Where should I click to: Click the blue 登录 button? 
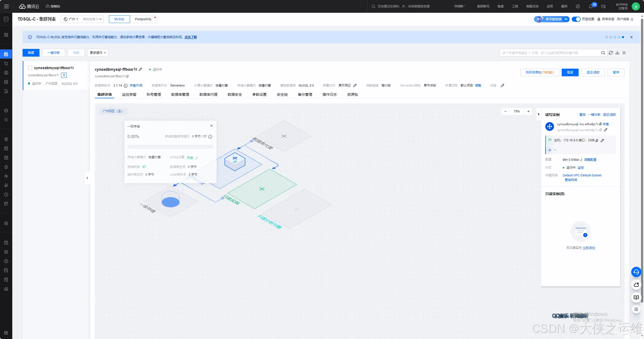point(570,72)
